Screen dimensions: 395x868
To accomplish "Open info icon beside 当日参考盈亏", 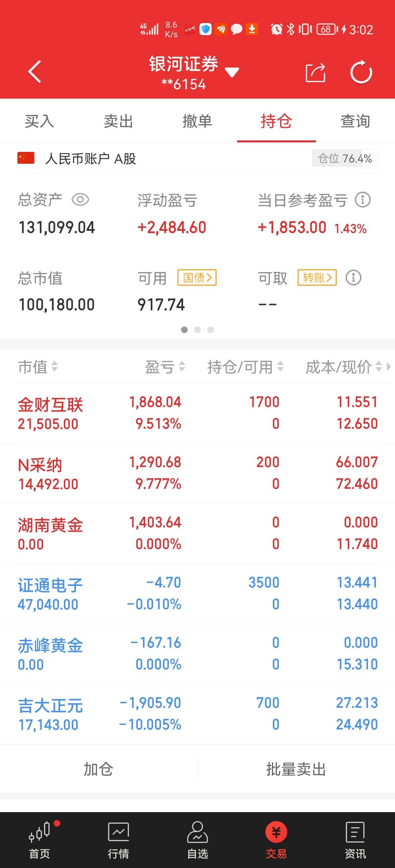I will click(x=363, y=200).
